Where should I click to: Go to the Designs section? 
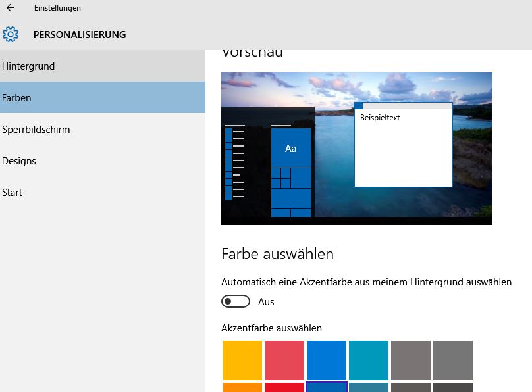click(103, 160)
